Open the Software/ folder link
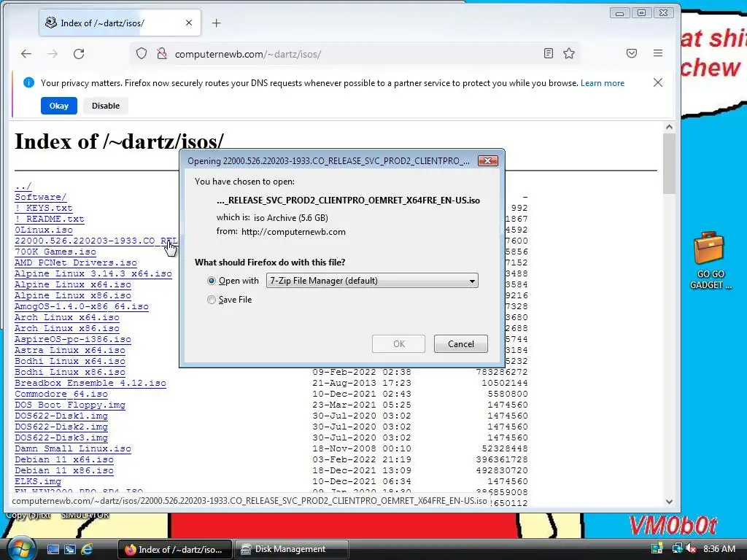 coord(41,197)
